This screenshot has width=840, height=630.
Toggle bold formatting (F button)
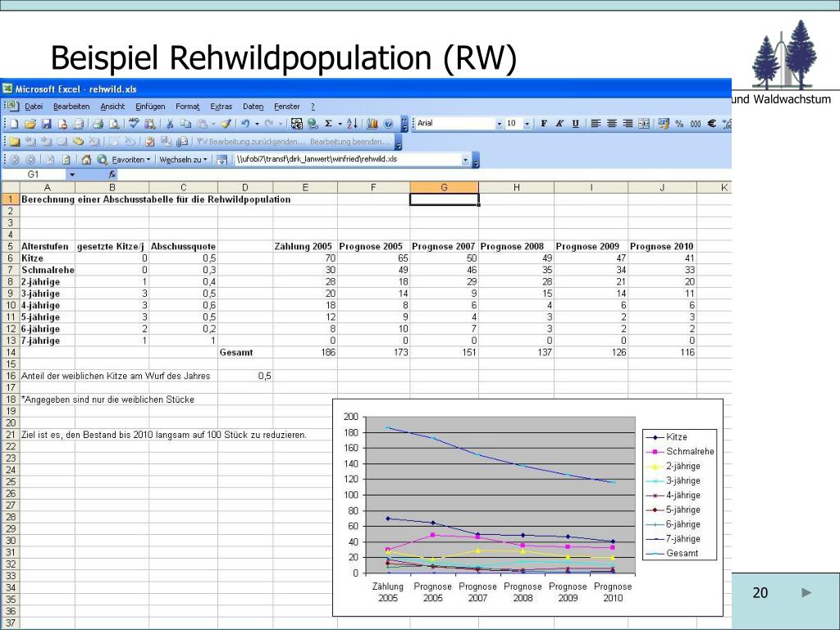(544, 124)
